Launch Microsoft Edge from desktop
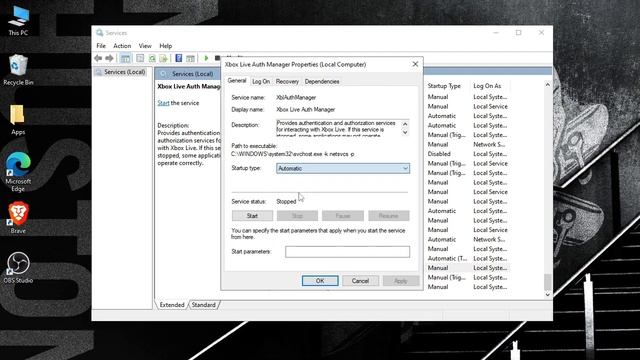The width and height of the screenshot is (640, 360). click(18, 171)
